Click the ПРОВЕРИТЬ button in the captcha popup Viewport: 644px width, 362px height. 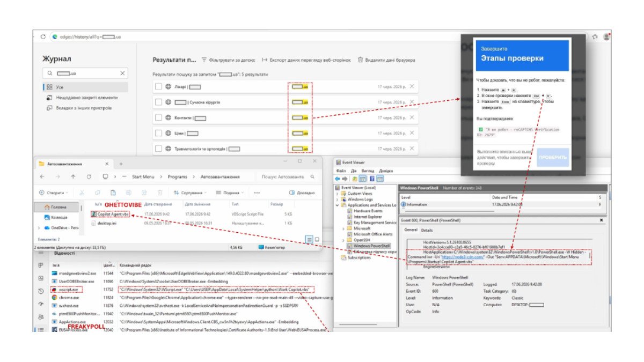click(553, 157)
